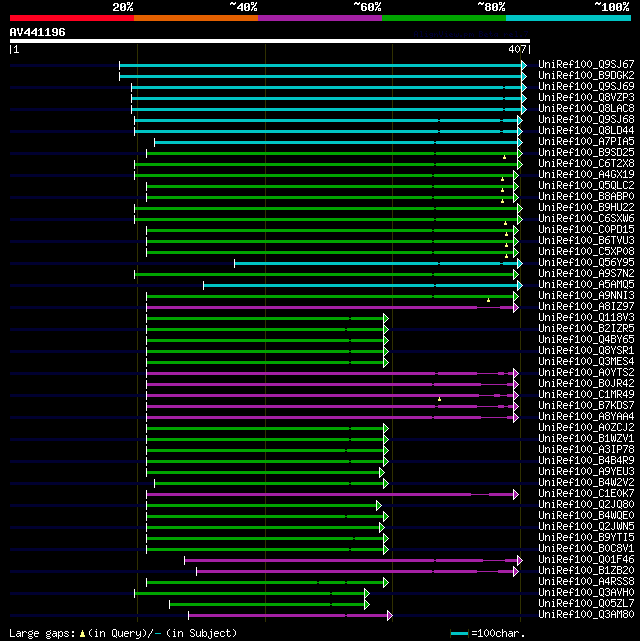Image resolution: width=640 pixels, height=641 pixels.
Task: Click the cyan 100char scale bar in legend
Action: (459, 634)
